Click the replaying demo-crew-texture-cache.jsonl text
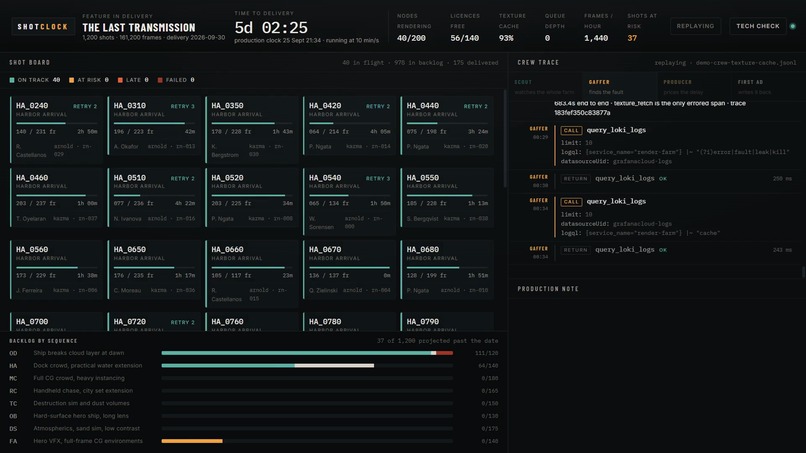Screen dimensions: 806x453 725,63
